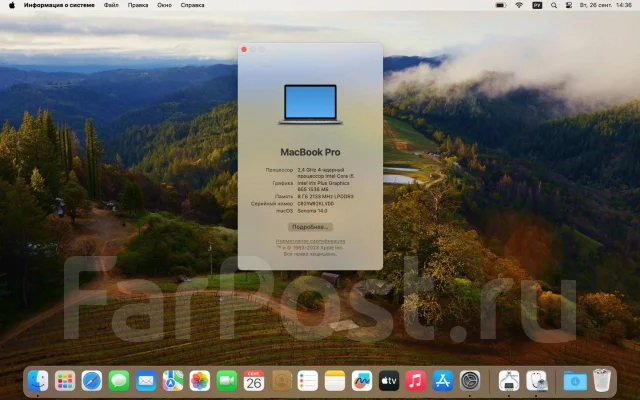The image size is (640, 400).
Task: Launch Freeform from the dock
Action: click(362, 381)
